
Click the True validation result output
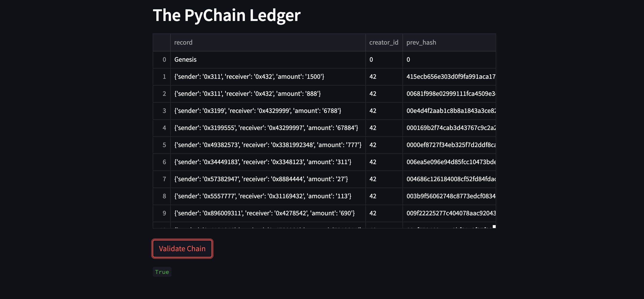(162, 272)
